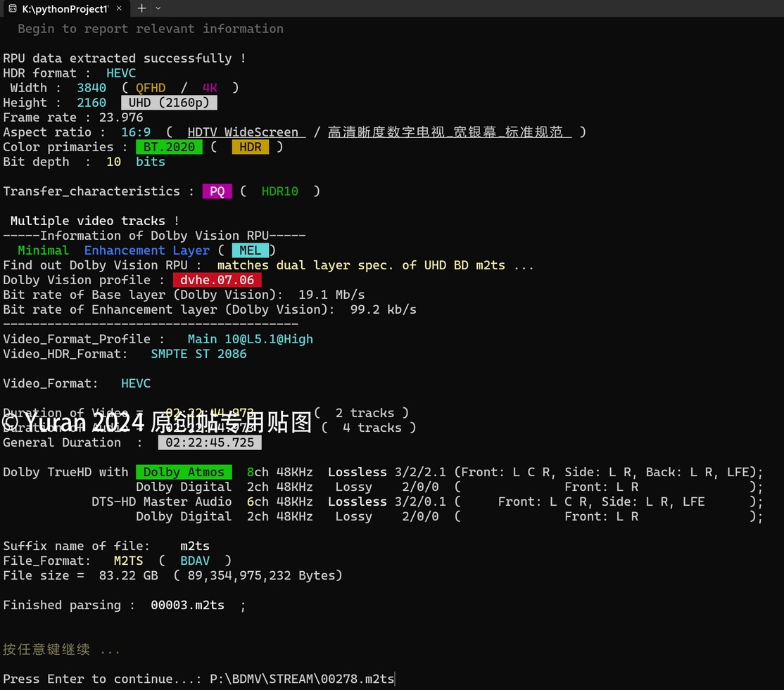Click the 'Lossless 3/2/2.1' channel layout
784x690 pixels.
(386, 472)
